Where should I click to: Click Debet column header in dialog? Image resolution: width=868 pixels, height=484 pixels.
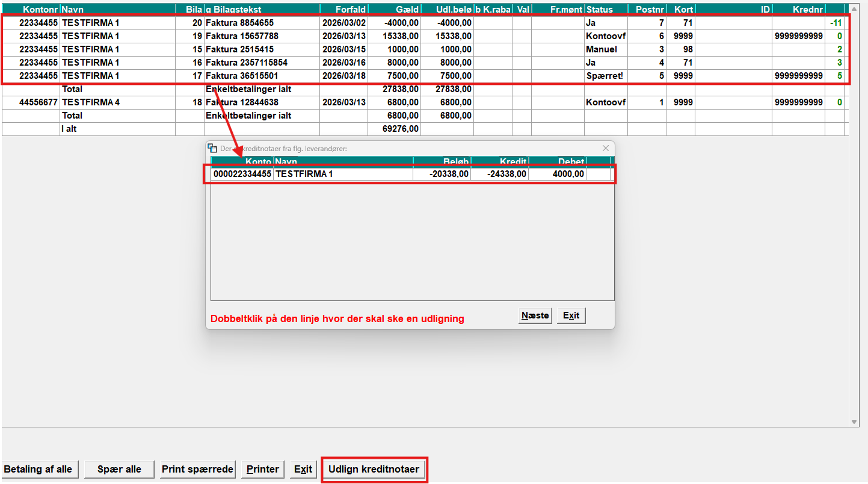coord(557,161)
